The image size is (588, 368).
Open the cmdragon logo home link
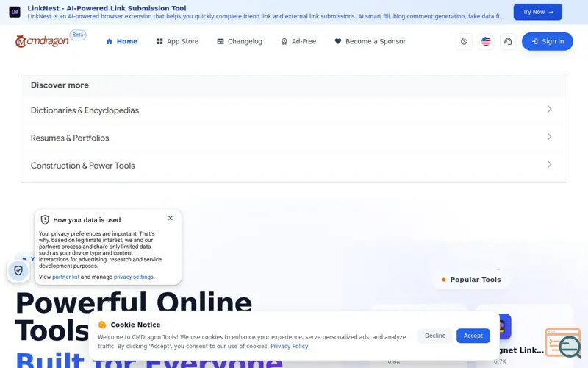click(x=42, y=41)
